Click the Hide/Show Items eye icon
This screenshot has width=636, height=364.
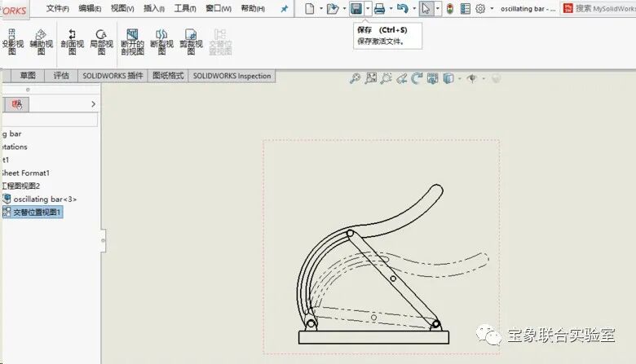coord(472,78)
